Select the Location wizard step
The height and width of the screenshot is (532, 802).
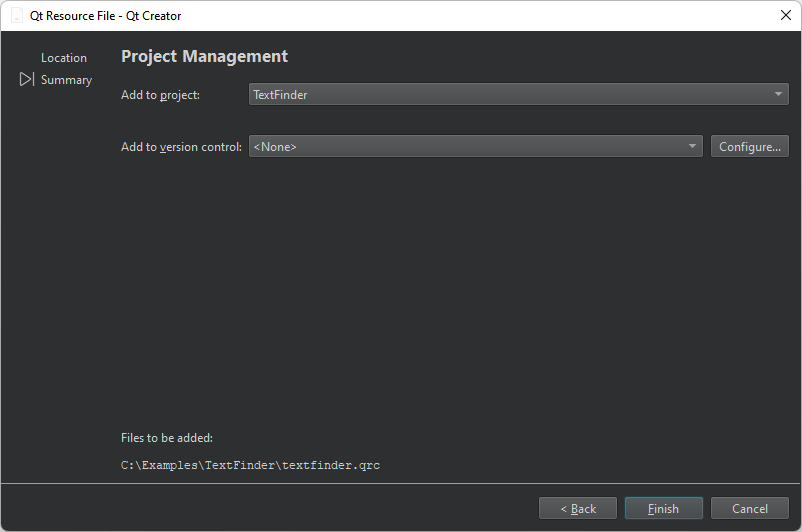64,58
